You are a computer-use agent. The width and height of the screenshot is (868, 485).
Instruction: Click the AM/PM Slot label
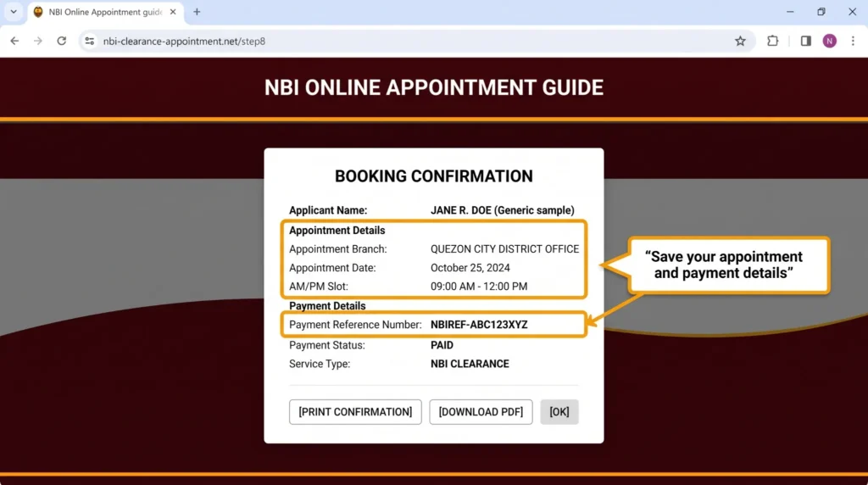point(319,287)
